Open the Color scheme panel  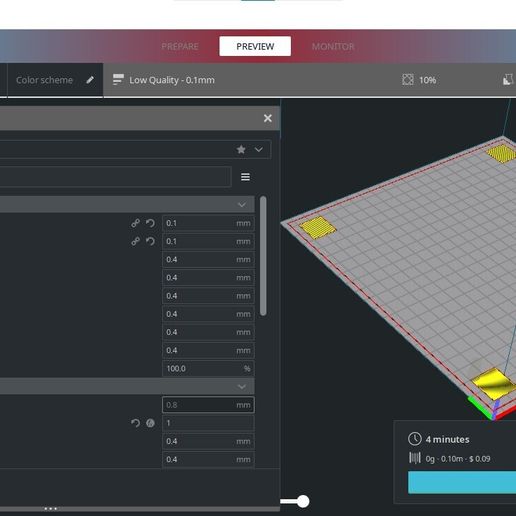(44, 80)
